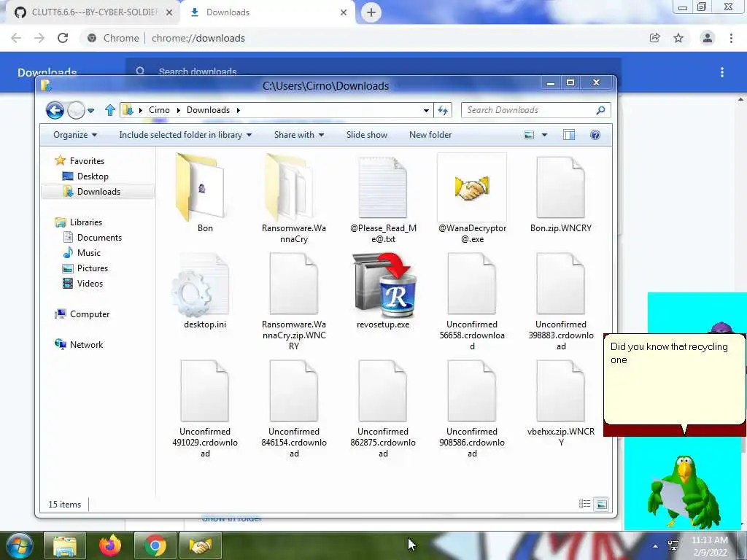Screen dimensions: 747x560
Task: Select Unconfirmed 491029.crdownload file
Action: click(x=205, y=408)
